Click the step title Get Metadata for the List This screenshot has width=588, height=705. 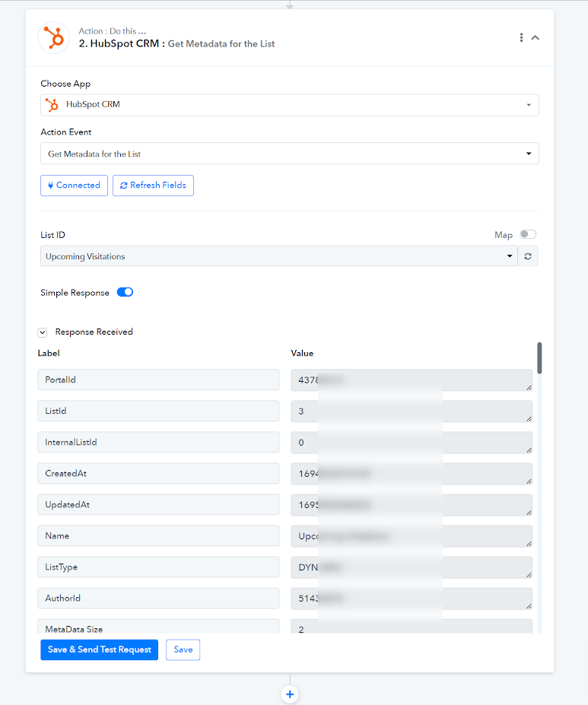(x=221, y=43)
